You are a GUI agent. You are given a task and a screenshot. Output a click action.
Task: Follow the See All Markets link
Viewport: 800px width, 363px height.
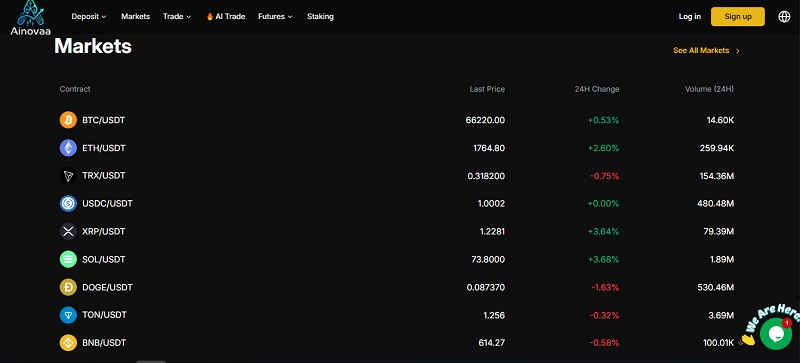[706, 51]
